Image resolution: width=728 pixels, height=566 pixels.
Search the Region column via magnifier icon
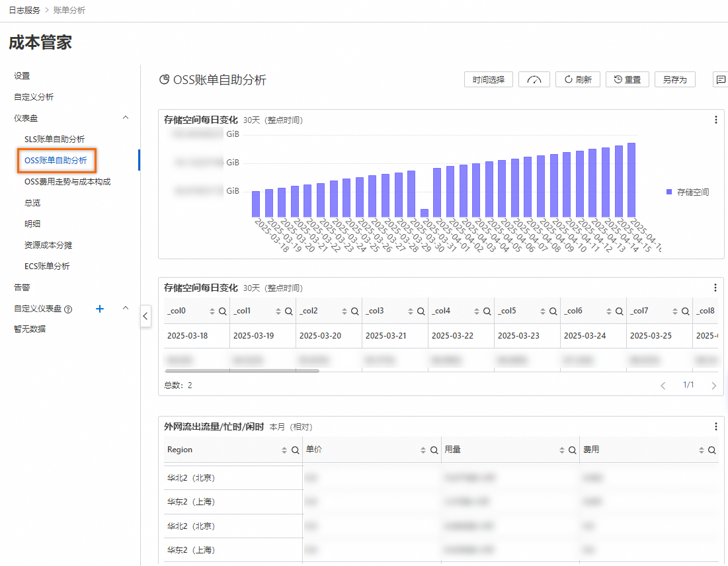point(295,450)
